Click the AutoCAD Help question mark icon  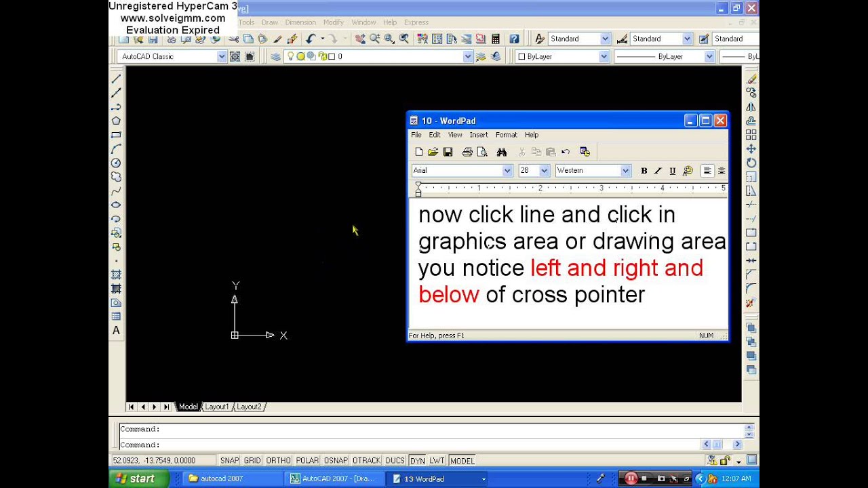point(514,39)
